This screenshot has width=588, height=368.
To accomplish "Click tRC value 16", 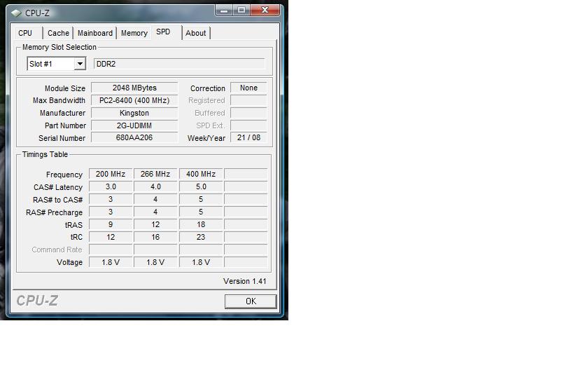I will click(x=155, y=237).
